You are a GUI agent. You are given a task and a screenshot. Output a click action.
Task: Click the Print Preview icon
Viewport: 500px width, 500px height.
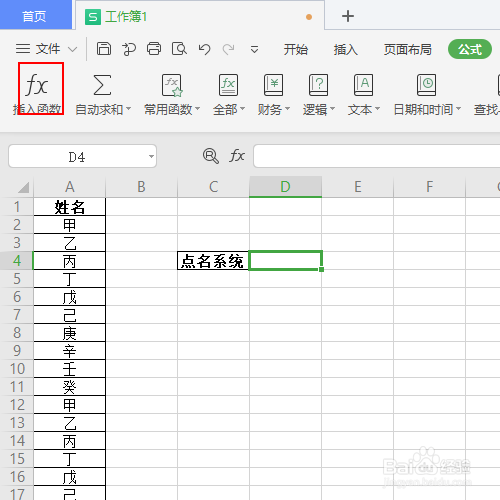pyautogui.click(x=179, y=49)
